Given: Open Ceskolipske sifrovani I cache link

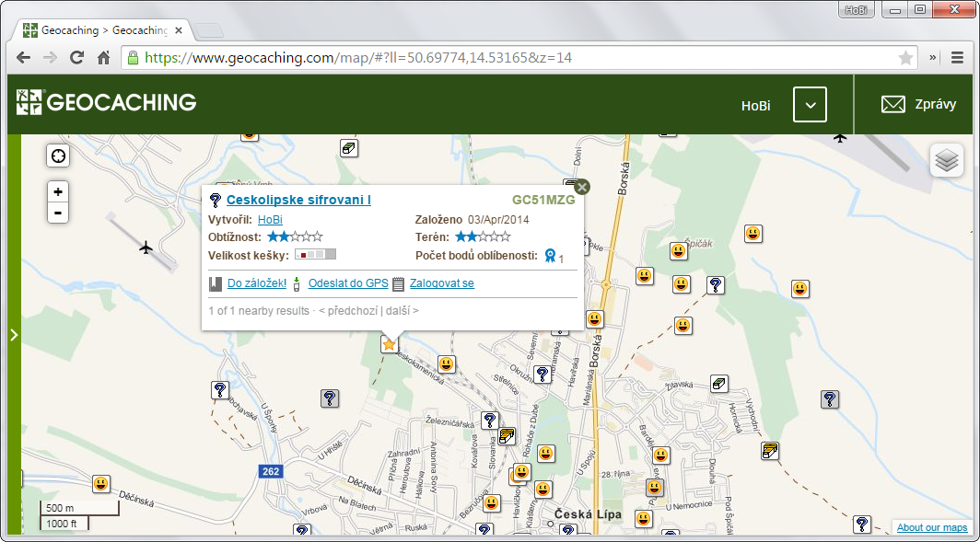Looking at the screenshot, I should click(298, 200).
